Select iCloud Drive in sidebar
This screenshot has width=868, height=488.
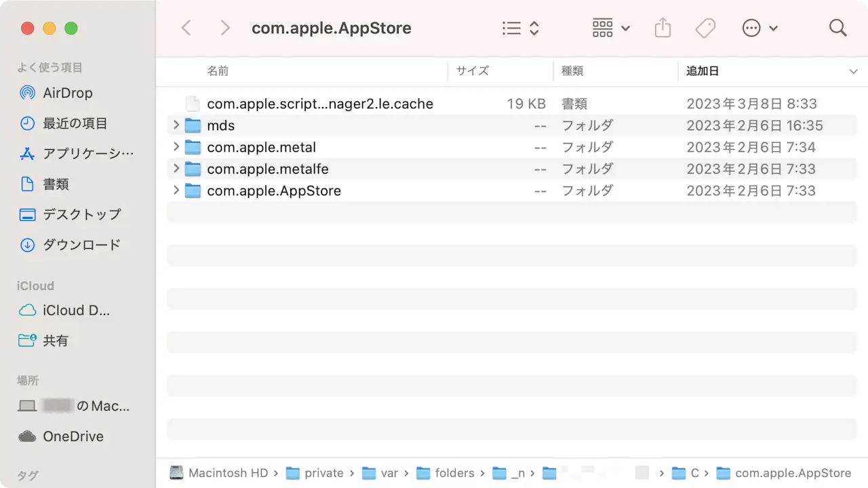(x=76, y=310)
